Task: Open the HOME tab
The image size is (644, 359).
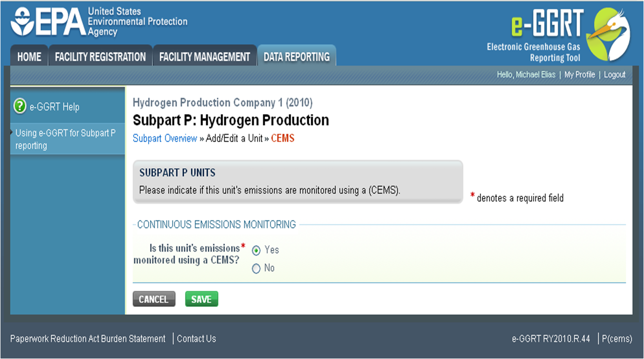Action: point(29,57)
